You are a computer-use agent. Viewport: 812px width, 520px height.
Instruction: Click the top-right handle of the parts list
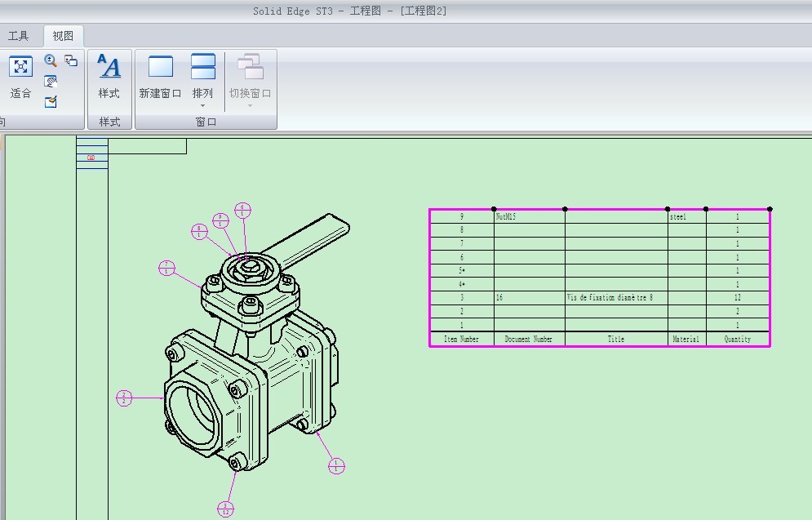coord(770,209)
